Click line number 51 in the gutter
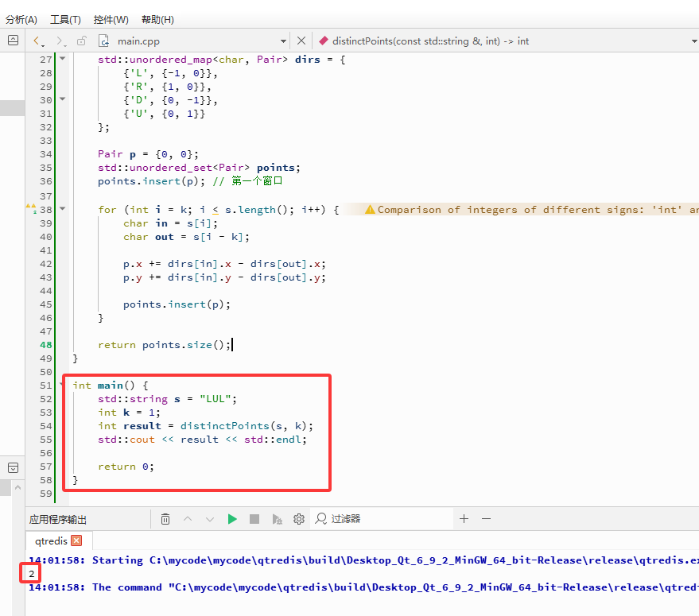Image resolution: width=699 pixels, height=616 pixels. [x=46, y=385]
